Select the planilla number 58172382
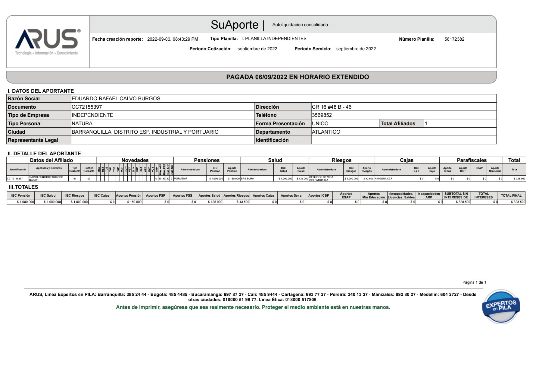This screenshot has width=542, height=392. point(454,39)
